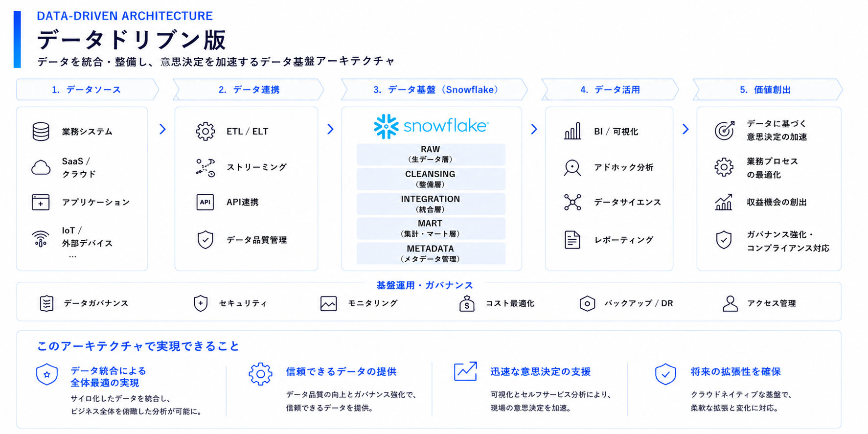868x434 pixels.
Task: Click the アクセス管理 user icon
Action: click(x=730, y=303)
